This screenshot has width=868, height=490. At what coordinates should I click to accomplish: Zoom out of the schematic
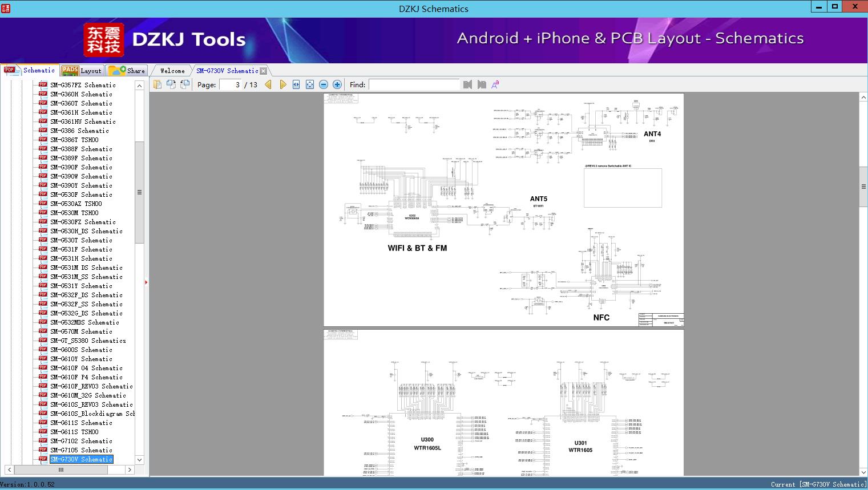tap(323, 84)
